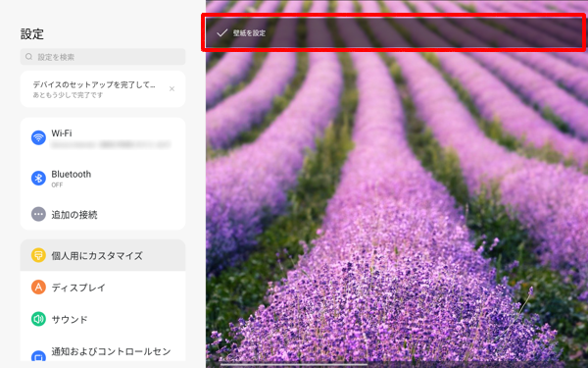Select the 個人用にカスタマイズ entry
The width and height of the screenshot is (588, 368).
click(x=103, y=255)
